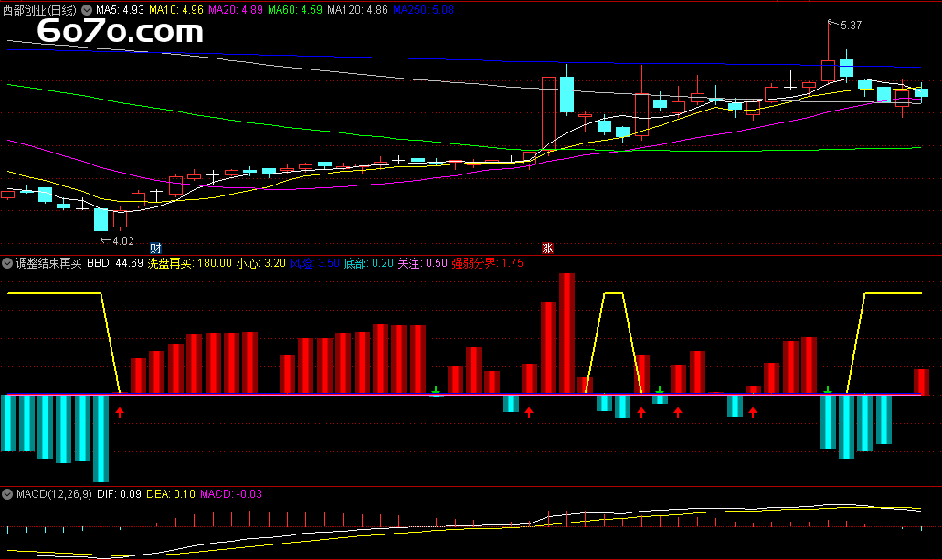The height and width of the screenshot is (560, 942).
Task: Click the BBD: 44.69 value
Action: point(115,263)
